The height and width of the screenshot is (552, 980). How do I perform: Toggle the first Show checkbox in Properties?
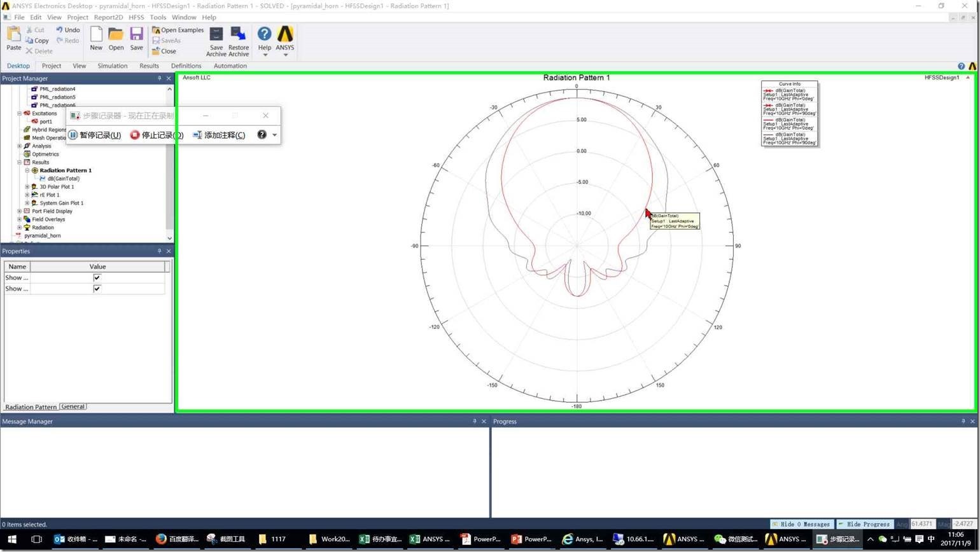(x=97, y=278)
